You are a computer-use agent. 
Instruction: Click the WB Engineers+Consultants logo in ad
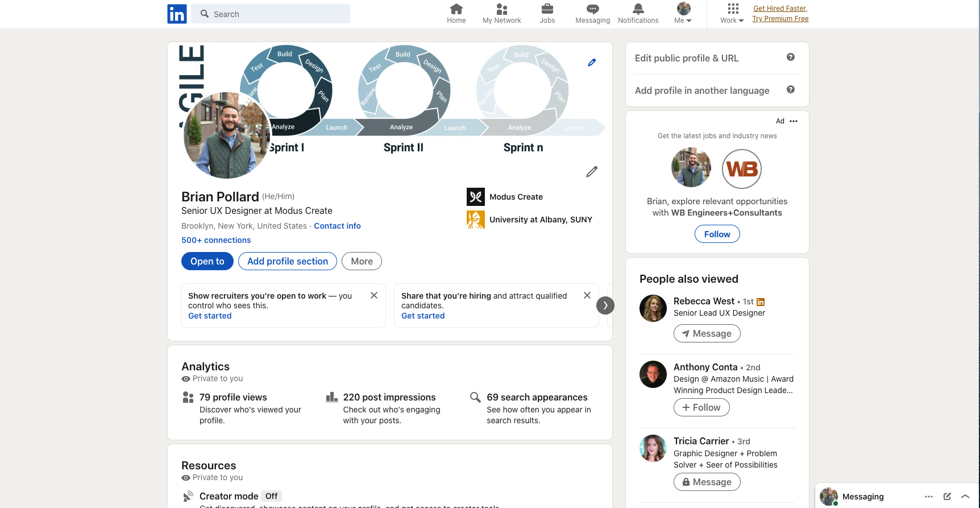click(742, 169)
